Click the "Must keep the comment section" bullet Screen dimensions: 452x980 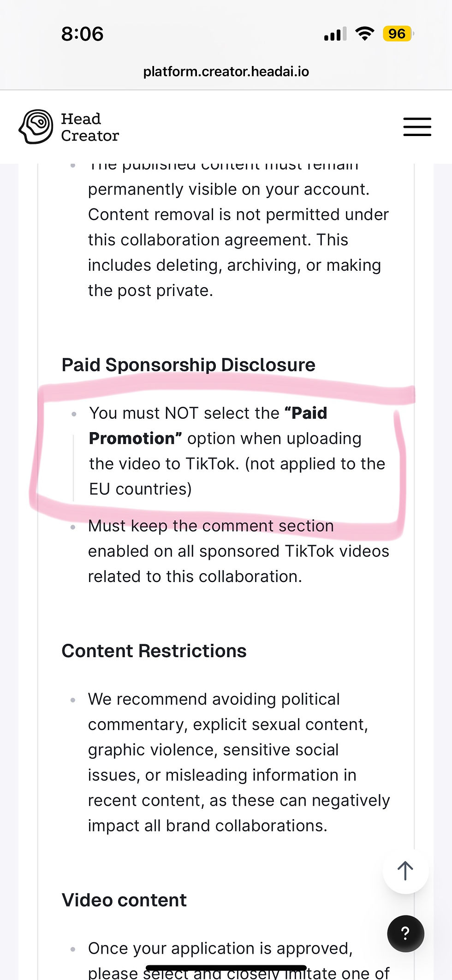coord(211,526)
